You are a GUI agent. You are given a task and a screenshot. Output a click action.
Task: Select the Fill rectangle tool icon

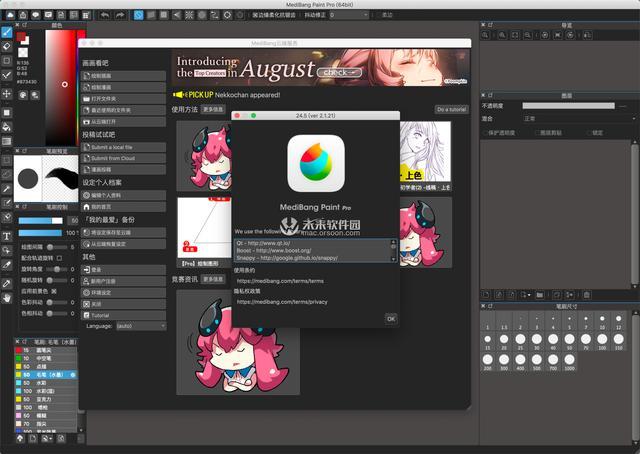coord(7,112)
